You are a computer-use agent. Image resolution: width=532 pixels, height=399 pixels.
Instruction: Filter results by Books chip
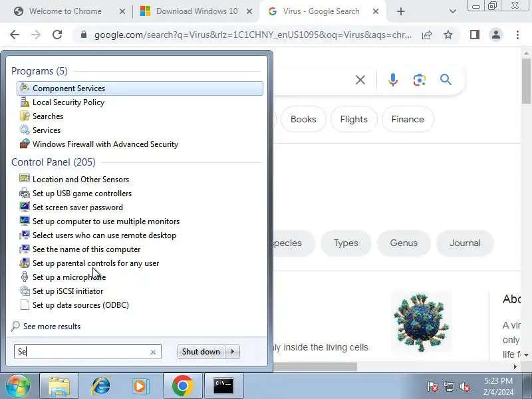pos(303,120)
